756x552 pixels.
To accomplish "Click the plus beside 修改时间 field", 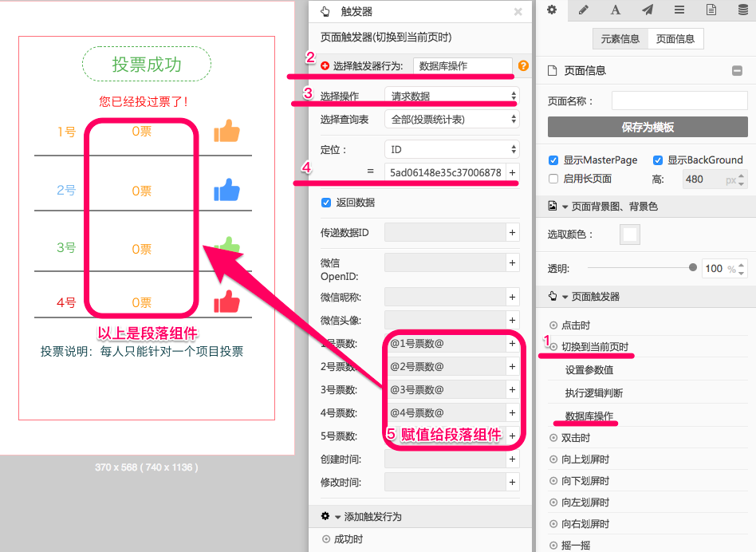I will pyautogui.click(x=512, y=482).
